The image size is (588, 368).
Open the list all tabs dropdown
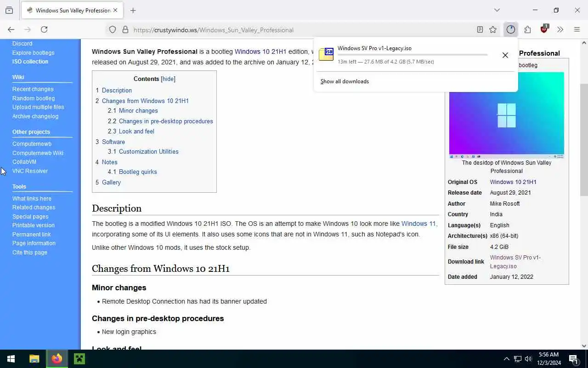[x=497, y=10]
